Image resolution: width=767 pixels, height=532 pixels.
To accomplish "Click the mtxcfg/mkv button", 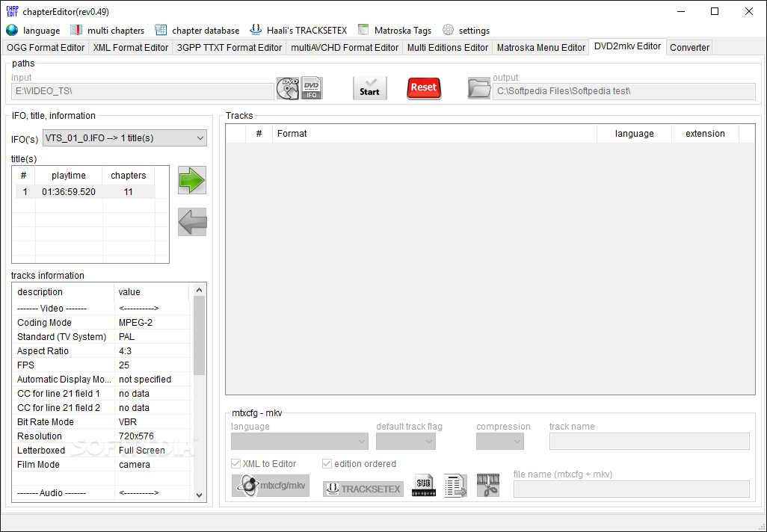I will pos(271,486).
